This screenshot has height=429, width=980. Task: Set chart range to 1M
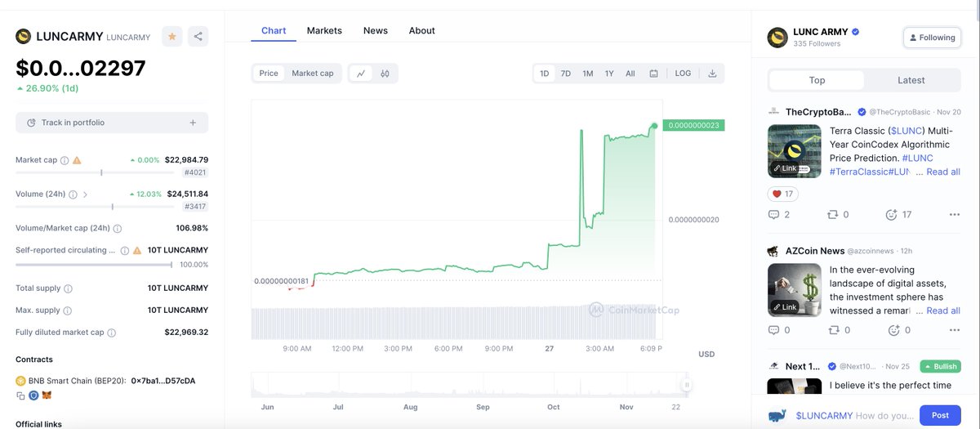pyautogui.click(x=588, y=74)
